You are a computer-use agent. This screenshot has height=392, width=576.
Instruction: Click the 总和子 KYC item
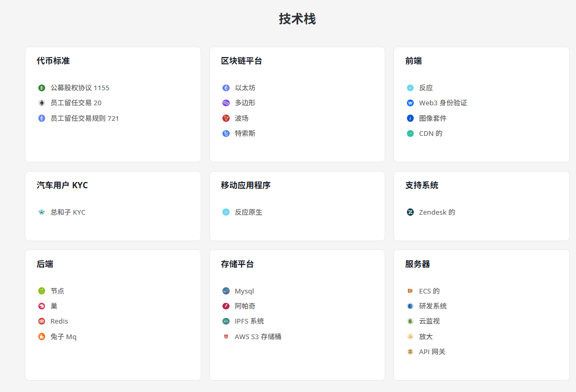[x=68, y=213]
